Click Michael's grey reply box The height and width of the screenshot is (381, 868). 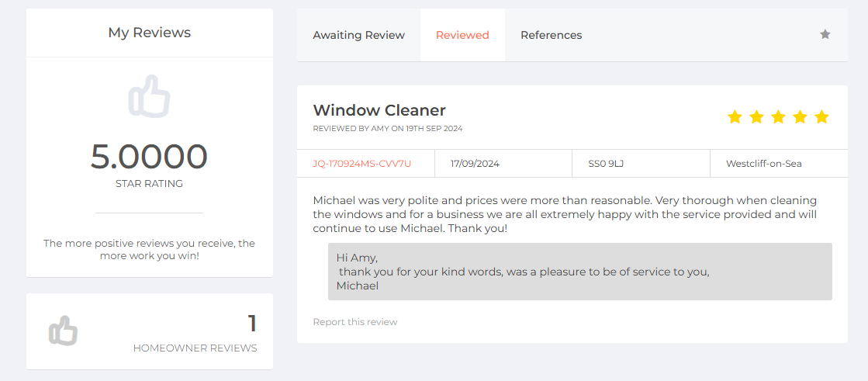tap(580, 272)
